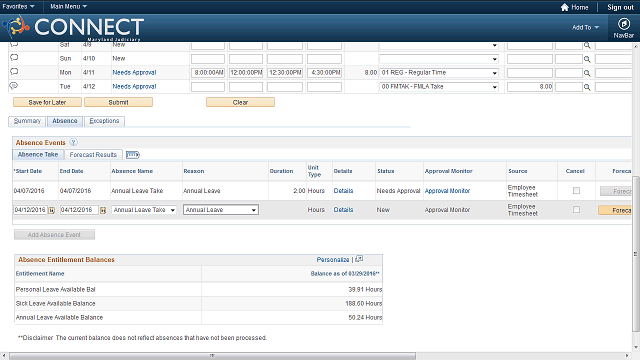The width and height of the screenshot is (640, 360).
Task: Check Cancel box for 04/07/2016 absence
Action: pos(576,191)
